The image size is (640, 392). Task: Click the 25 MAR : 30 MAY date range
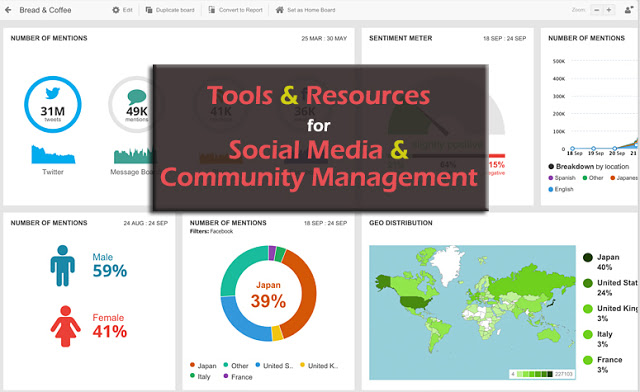324,38
